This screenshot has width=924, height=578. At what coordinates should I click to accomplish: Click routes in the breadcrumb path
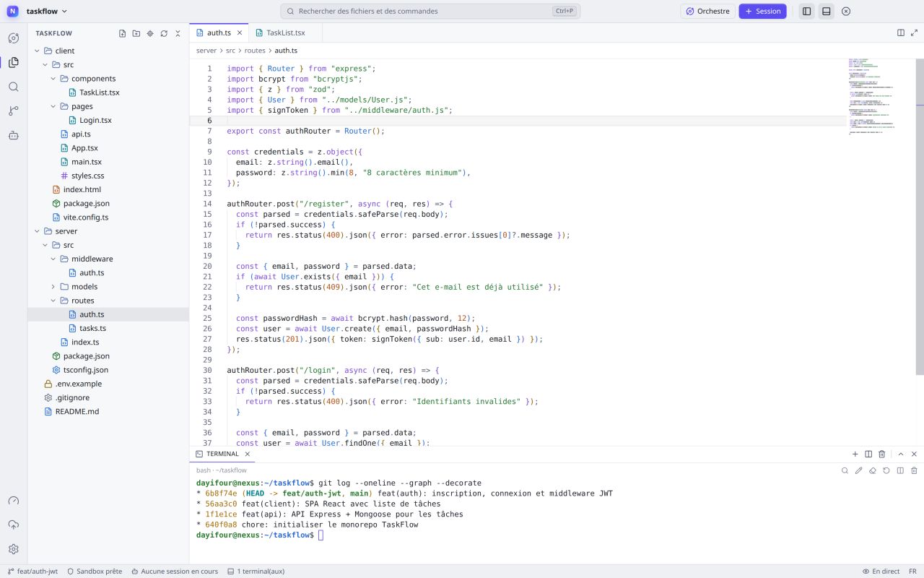tap(255, 51)
